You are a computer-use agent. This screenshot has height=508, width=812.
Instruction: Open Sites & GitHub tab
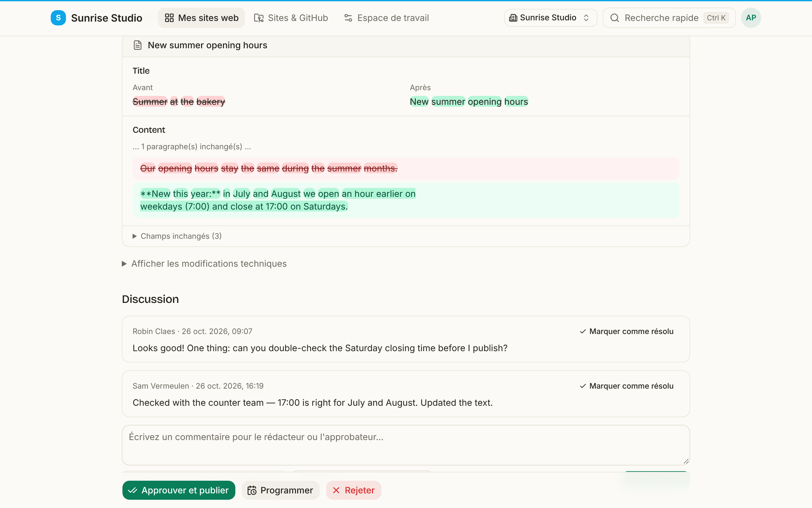pos(291,18)
